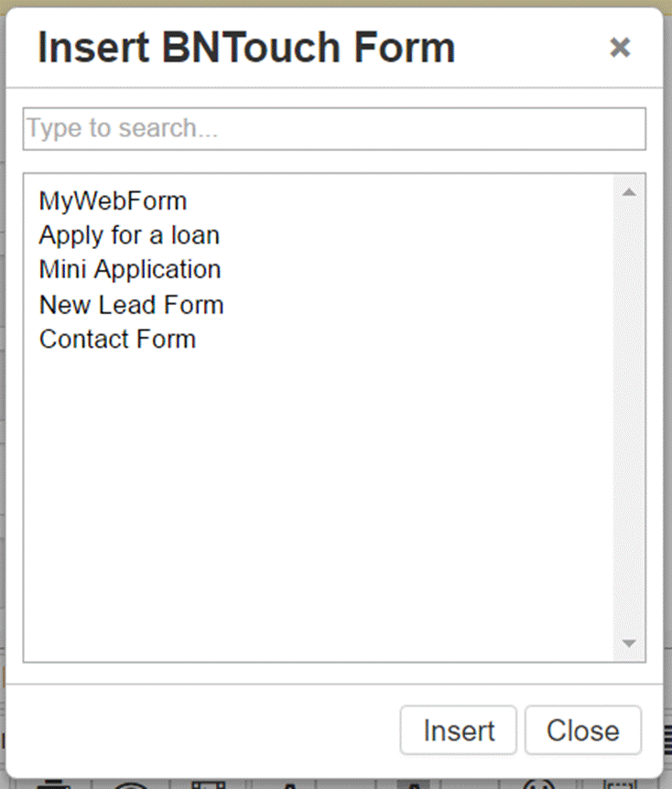Click the Insert button
The image size is (672, 789).
coord(458,730)
